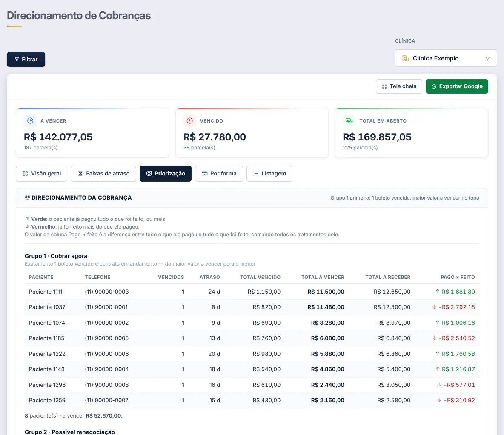Viewport: 504px width, 435px height.
Task: Select the Paciente 1148 row name
Action: 46,369
